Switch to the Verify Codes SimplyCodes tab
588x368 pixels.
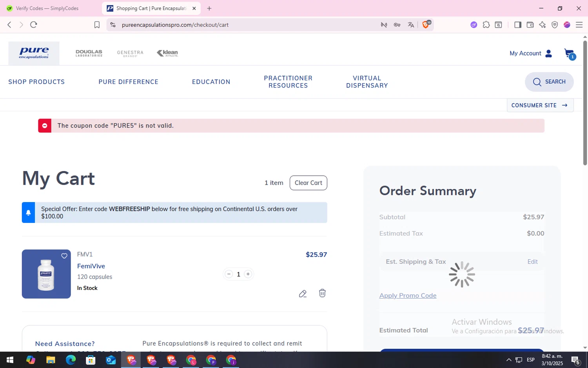pos(47,8)
